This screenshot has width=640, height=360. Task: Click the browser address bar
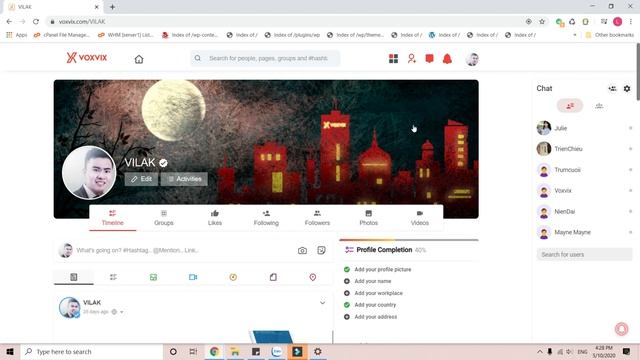286,22
